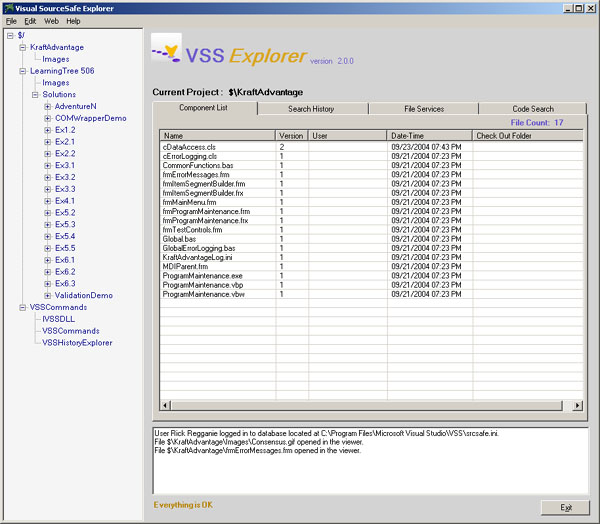Open the Edit menu
This screenshot has height=524, width=600.
(30, 21)
